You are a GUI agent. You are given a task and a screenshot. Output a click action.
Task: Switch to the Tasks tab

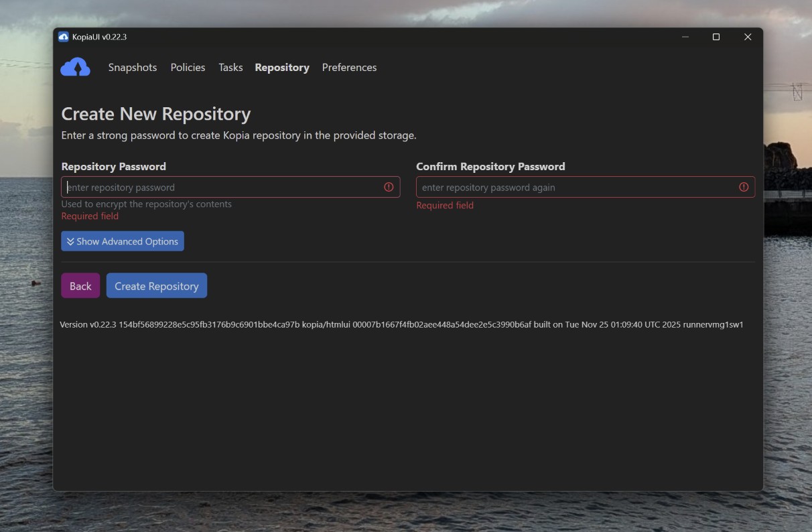(230, 67)
